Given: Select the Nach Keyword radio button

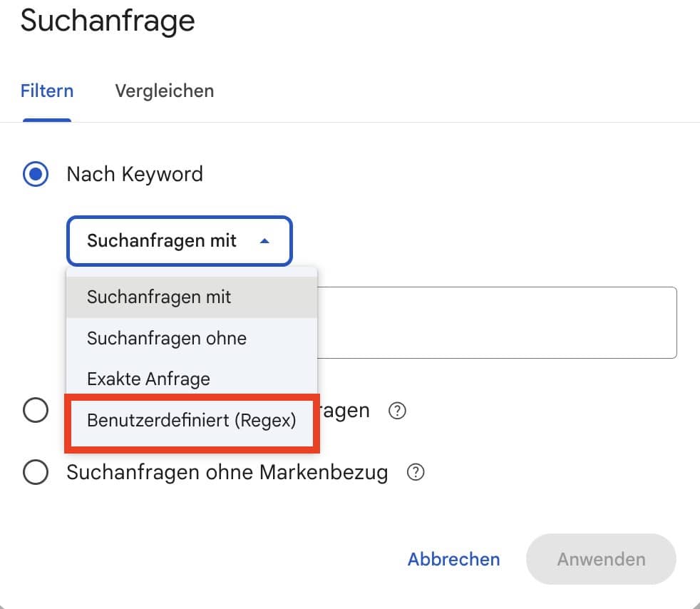Looking at the screenshot, I should [36, 174].
